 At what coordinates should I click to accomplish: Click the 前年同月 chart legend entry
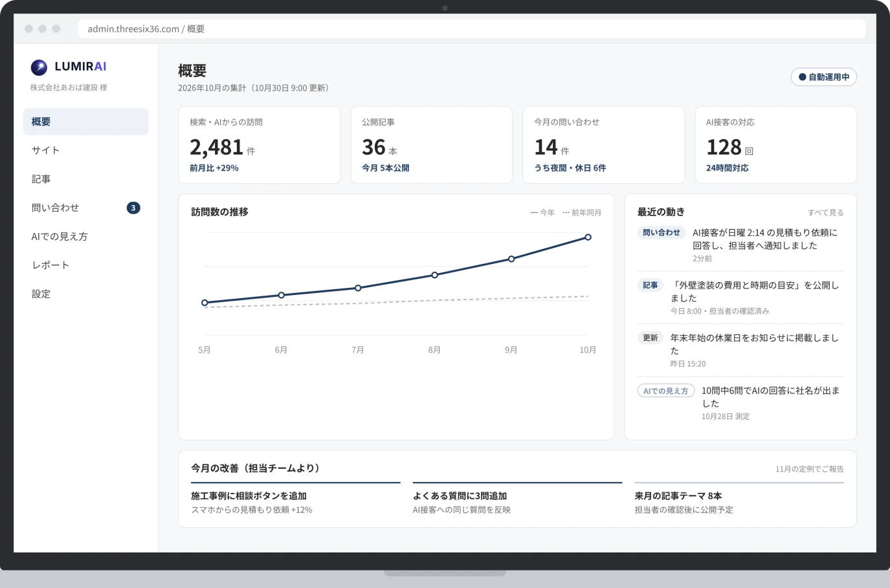[582, 212]
